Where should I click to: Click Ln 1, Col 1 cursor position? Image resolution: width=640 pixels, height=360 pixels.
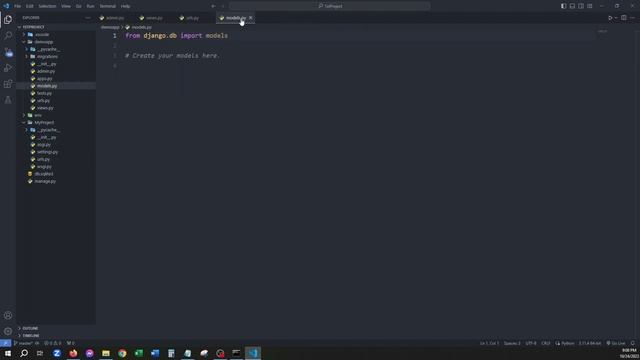point(489,343)
